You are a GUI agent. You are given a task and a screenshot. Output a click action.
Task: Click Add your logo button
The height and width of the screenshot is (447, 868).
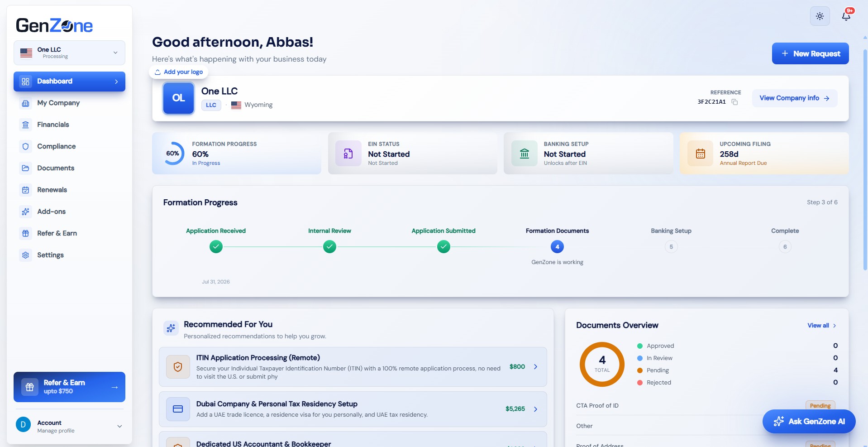pos(178,72)
